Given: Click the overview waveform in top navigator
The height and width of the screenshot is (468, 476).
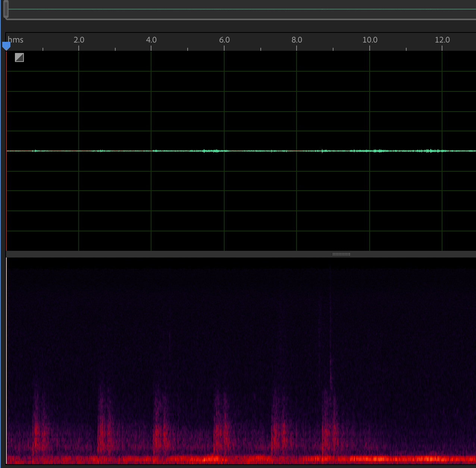Looking at the screenshot, I should [x=239, y=9].
